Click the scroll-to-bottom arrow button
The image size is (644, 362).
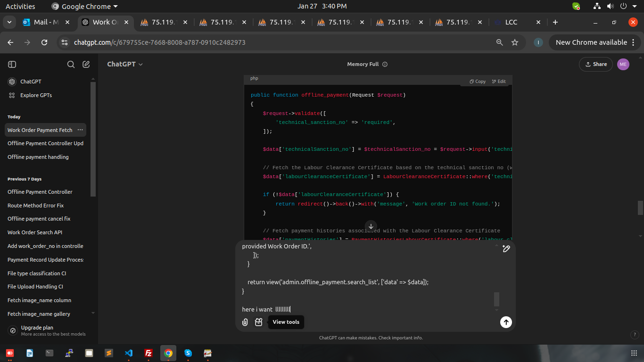371,226
